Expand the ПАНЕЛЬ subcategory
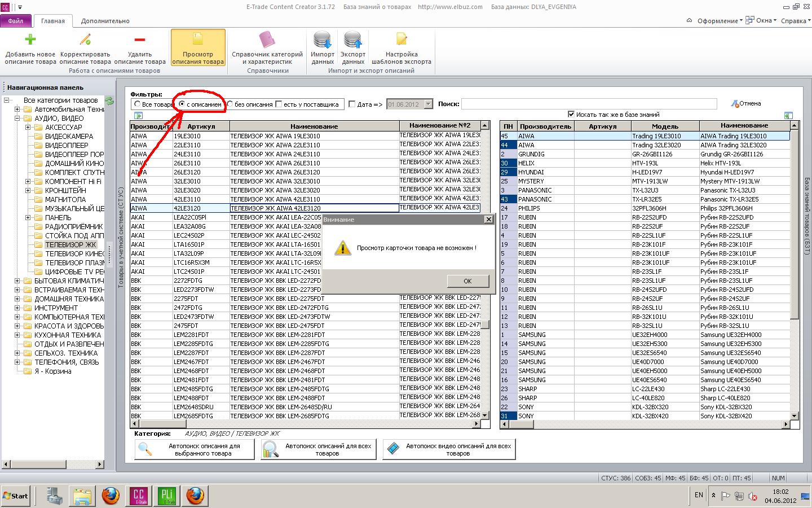This screenshot has width=812, height=508. coord(28,218)
